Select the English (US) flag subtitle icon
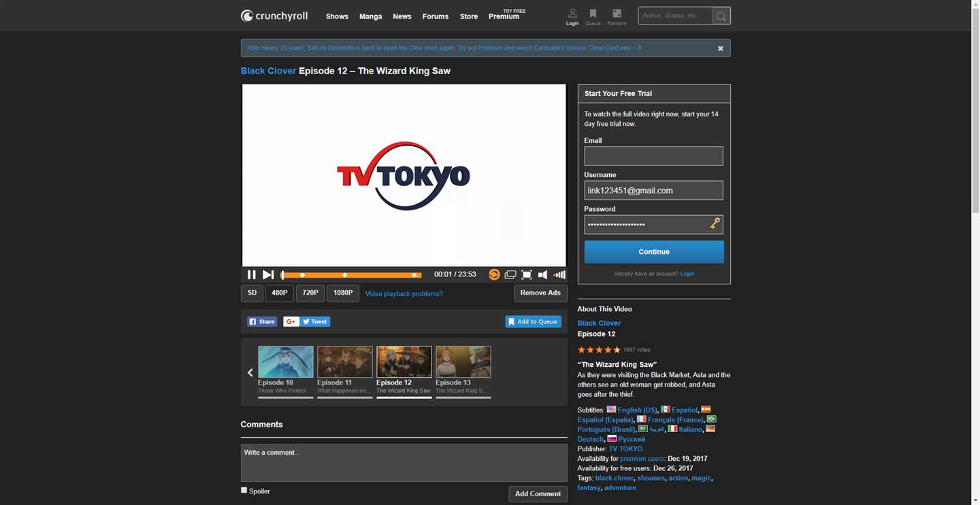Viewport: 980px width, 505px height. (611, 410)
